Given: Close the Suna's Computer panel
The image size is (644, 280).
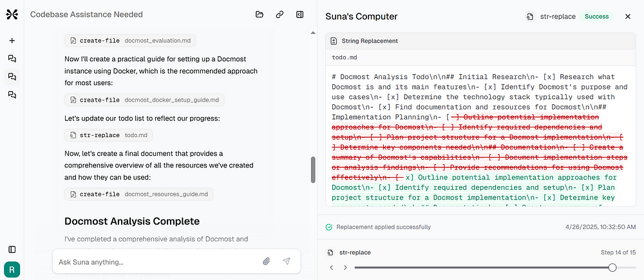Looking at the screenshot, I should click(627, 17).
